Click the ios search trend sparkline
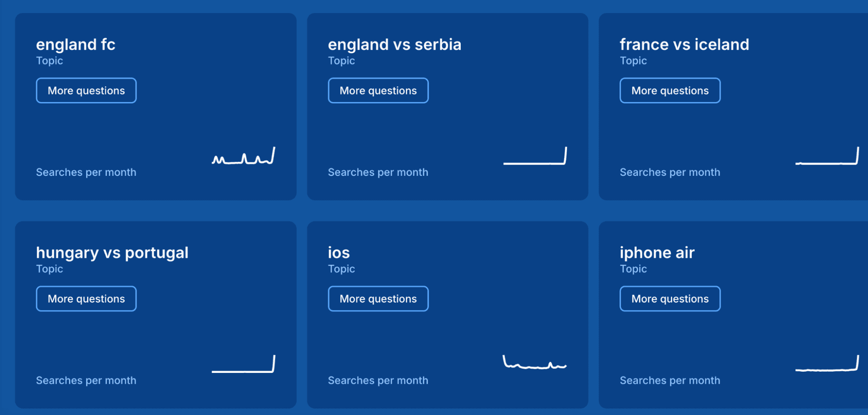Screen dimensions: 868x415 point(535,363)
